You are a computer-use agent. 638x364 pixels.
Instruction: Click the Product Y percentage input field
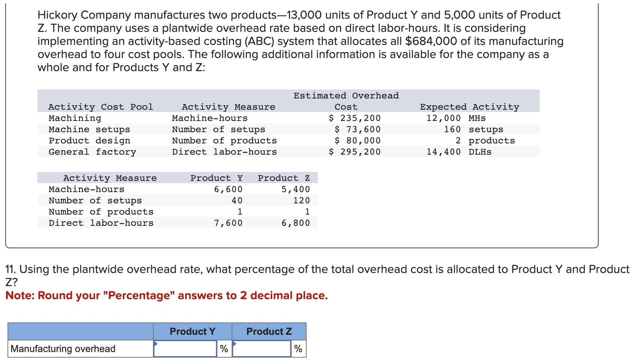pyautogui.click(x=186, y=348)
